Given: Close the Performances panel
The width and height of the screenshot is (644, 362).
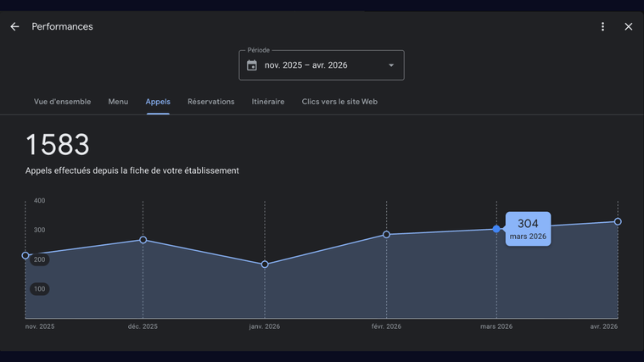Looking at the screenshot, I should (x=628, y=27).
